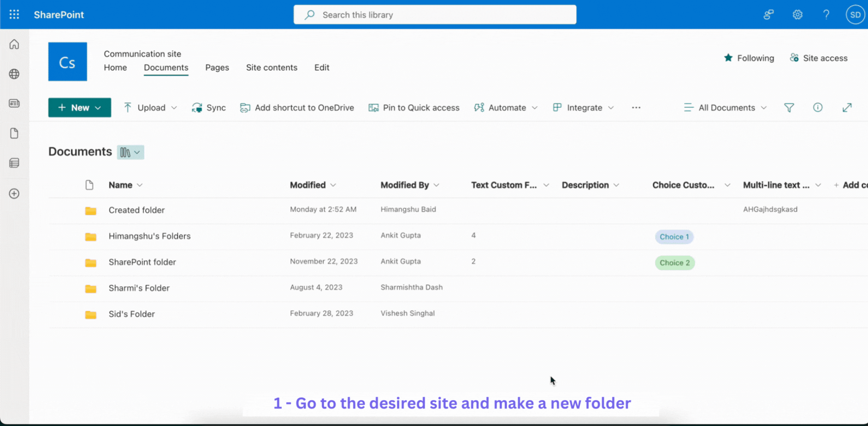The image size is (868, 426).
Task: Expand content with the diagonal arrow icon
Action: (x=847, y=108)
